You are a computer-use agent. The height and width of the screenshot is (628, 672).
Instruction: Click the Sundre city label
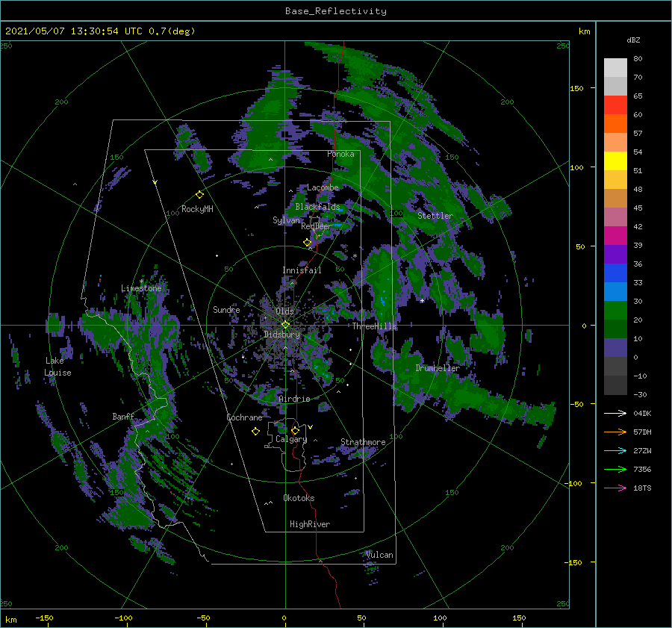pos(226,309)
